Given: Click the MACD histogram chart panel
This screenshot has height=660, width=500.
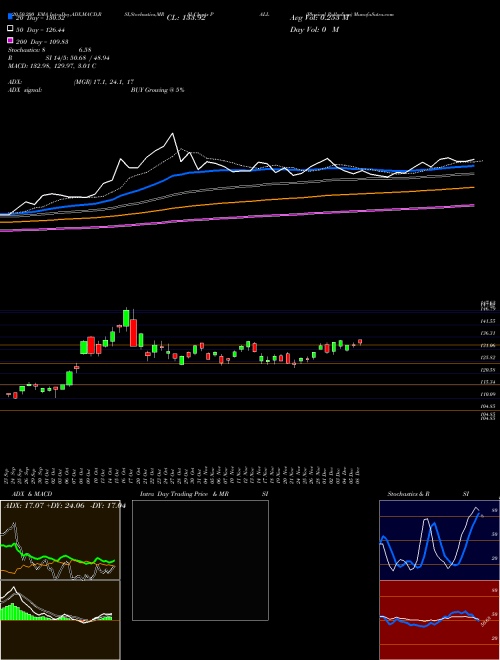Looking at the screenshot, I should [60, 620].
